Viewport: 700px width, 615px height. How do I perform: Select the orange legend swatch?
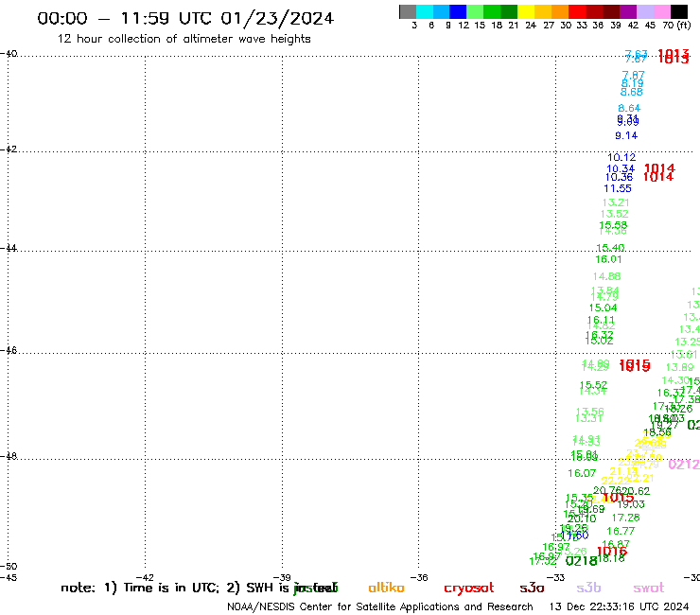tap(560, 11)
